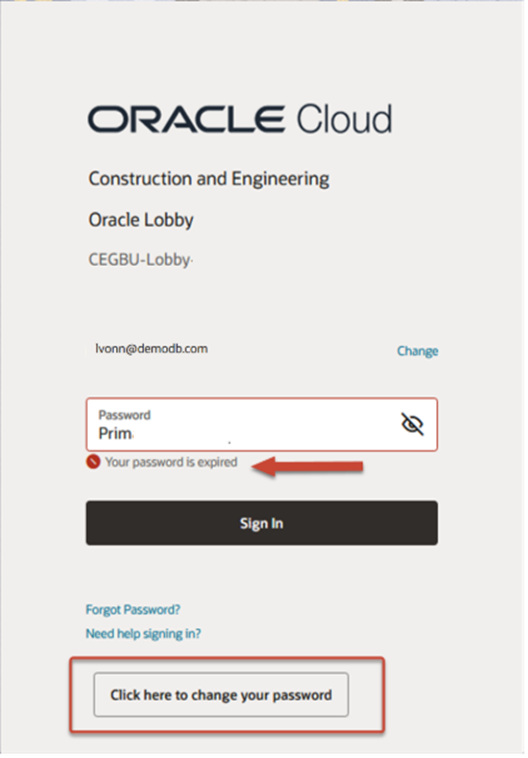Click the lvonn@demodb.com email address
The height and width of the screenshot is (758, 528).
pos(151,349)
